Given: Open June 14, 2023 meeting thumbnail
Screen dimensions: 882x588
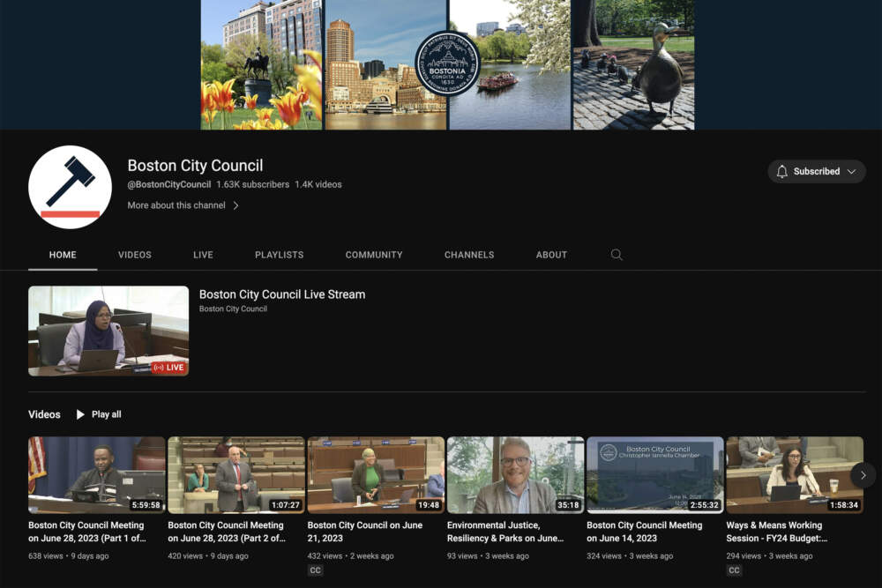Looking at the screenshot, I should (x=654, y=475).
